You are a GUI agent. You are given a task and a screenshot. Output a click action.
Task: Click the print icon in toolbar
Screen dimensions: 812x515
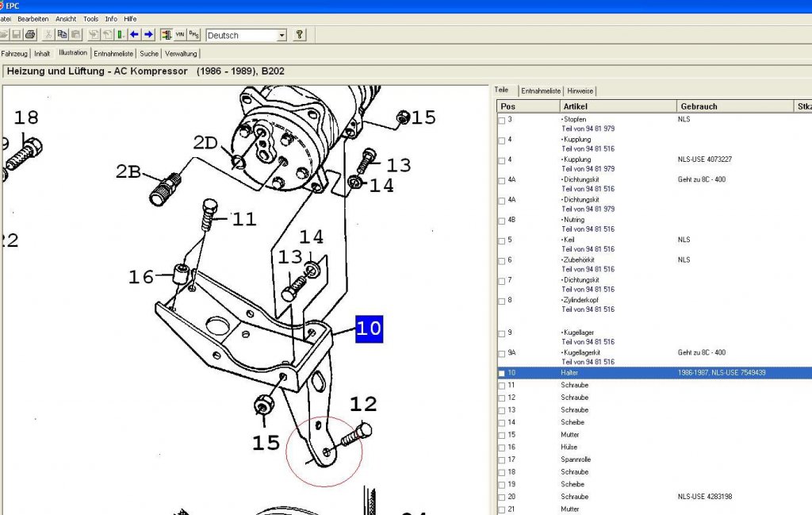click(x=30, y=35)
